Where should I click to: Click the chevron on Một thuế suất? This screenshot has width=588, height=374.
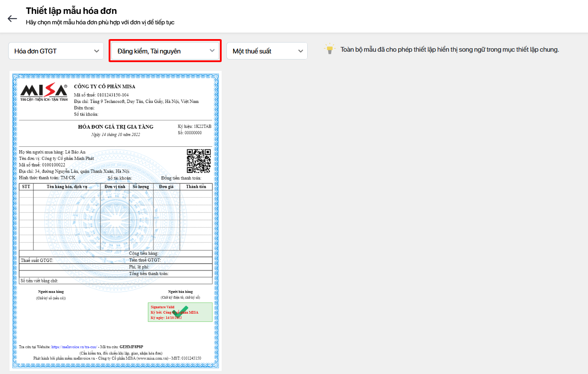[x=300, y=51]
